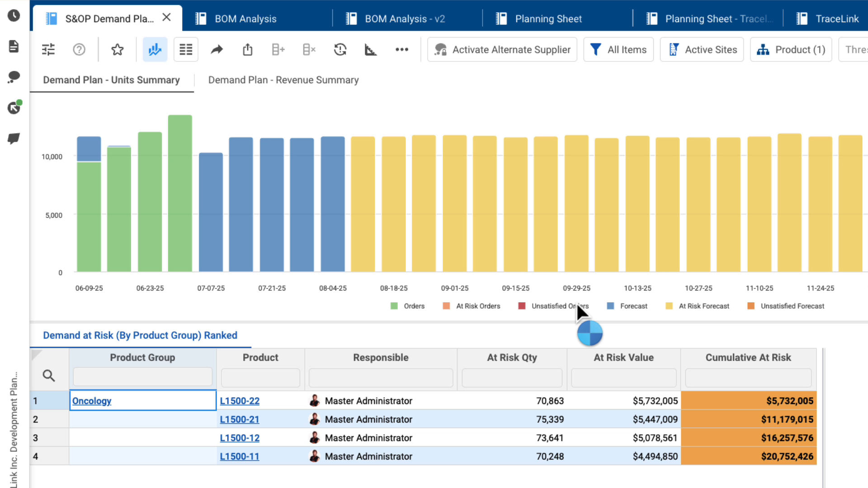Open recent items clock in left sidebar
868x488 pixels.
click(x=14, y=15)
